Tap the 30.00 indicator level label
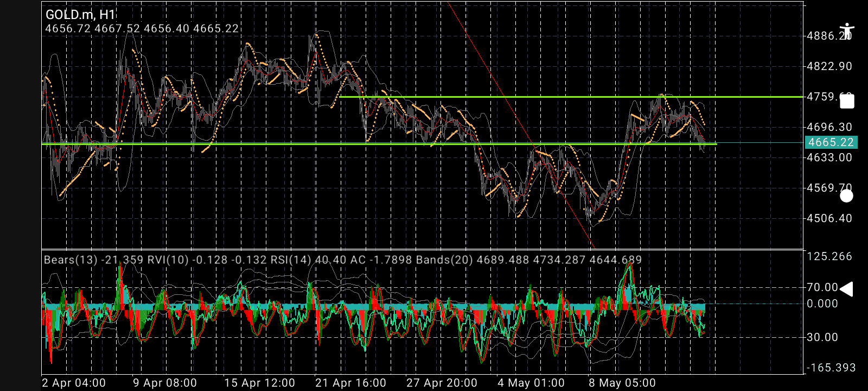 point(822,337)
